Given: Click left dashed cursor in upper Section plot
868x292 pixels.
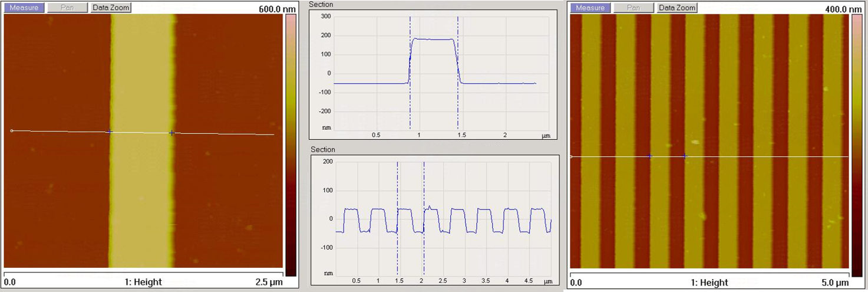Looking at the screenshot, I should pos(410,73).
